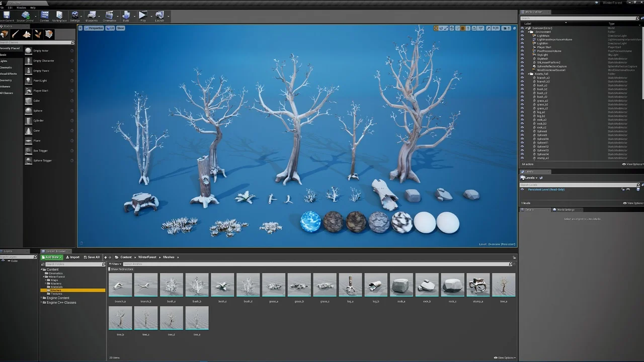
Task: Open the Window menu
Action: click(21, 8)
